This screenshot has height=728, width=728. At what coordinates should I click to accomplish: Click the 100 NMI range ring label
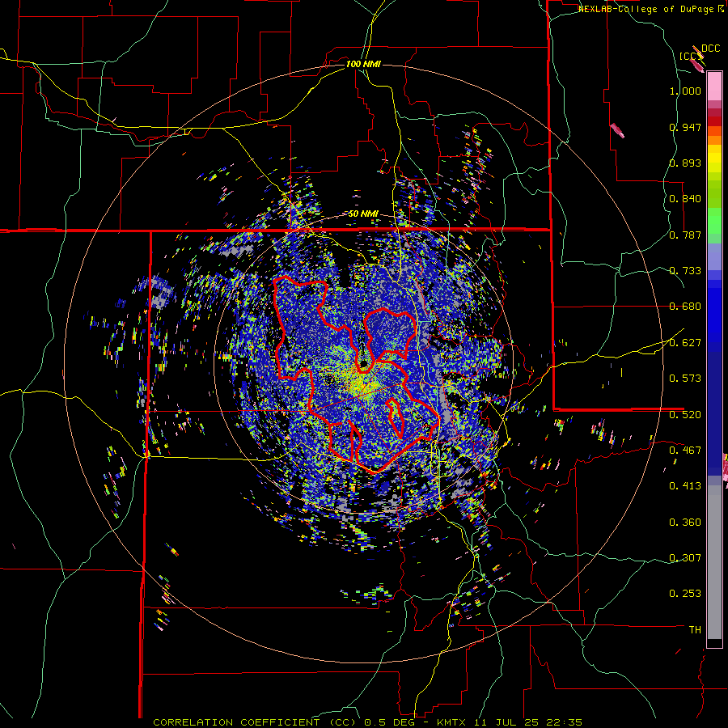click(363, 64)
